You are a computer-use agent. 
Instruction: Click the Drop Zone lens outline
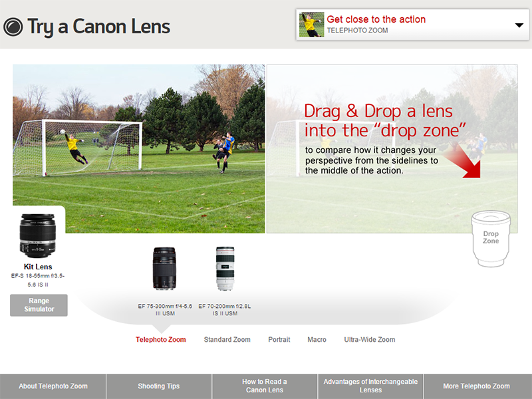pos(491,239)
